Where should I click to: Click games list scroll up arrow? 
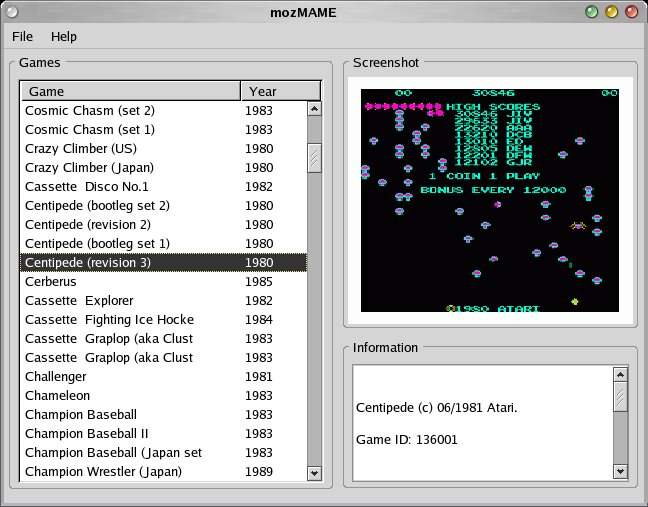point(314,109)
